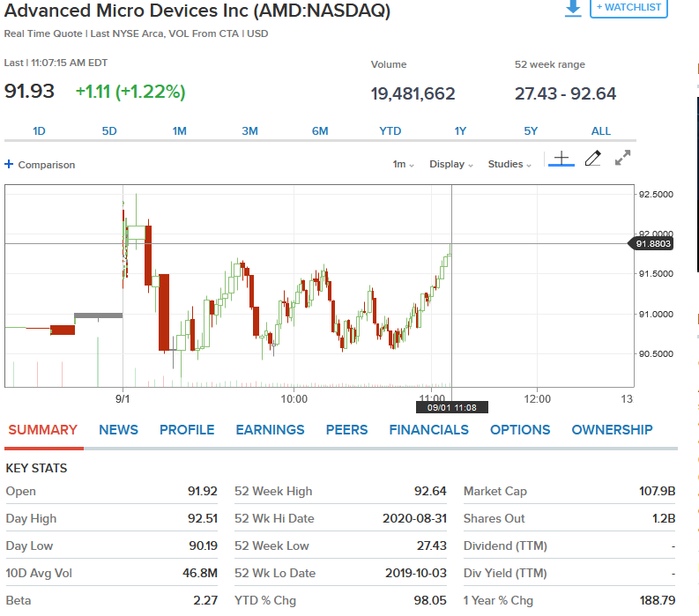Select the 3M time range
699x616 pixels.
click(249, 131)
